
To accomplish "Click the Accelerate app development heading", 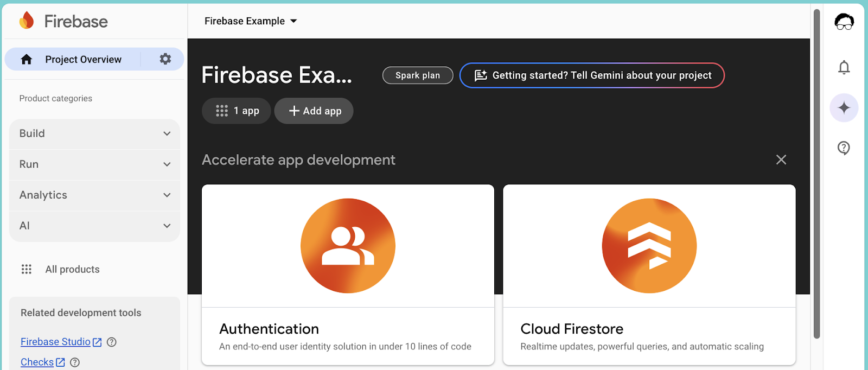I will (x=298, y=160).
